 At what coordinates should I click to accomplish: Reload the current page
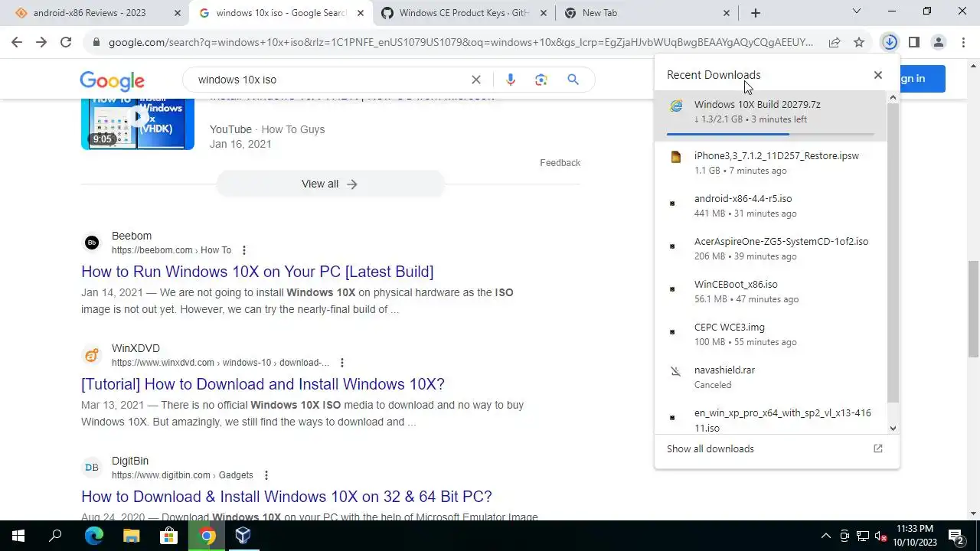click(x=66, y=43)
